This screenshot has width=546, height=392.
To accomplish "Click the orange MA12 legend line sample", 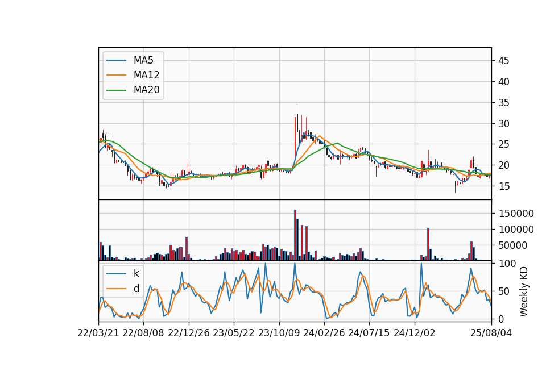I will coord(116,75).
